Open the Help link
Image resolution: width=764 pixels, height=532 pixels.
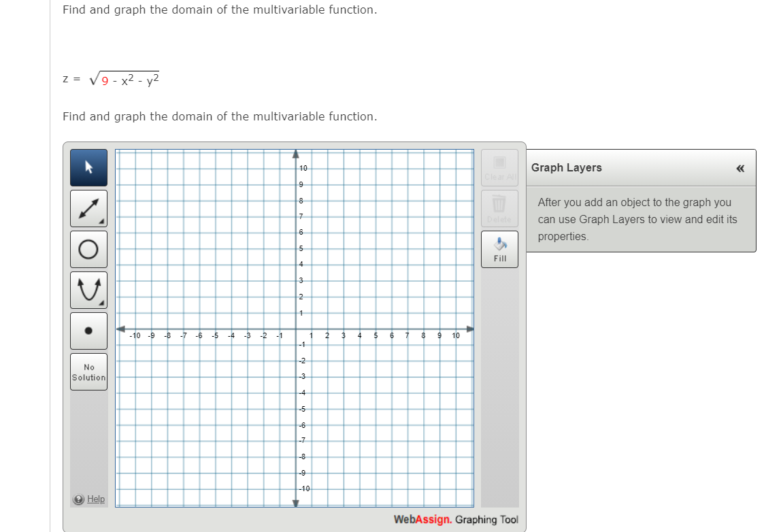(x=95, y=499)
